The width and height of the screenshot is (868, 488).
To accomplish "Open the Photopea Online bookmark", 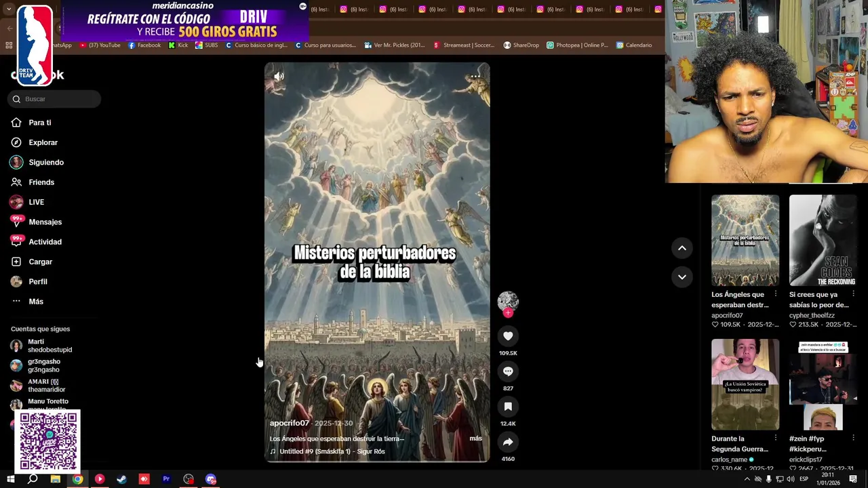I will coord(578,45).
